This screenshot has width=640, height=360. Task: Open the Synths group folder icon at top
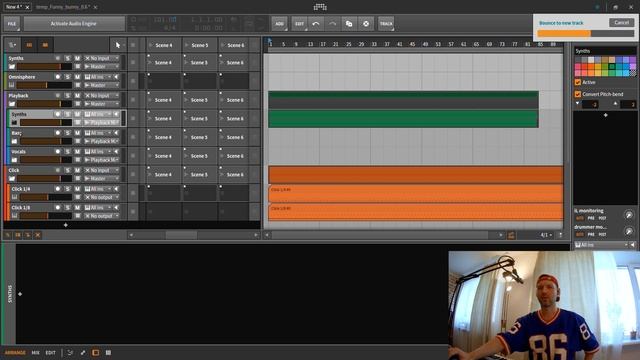(x=12, y=67)
